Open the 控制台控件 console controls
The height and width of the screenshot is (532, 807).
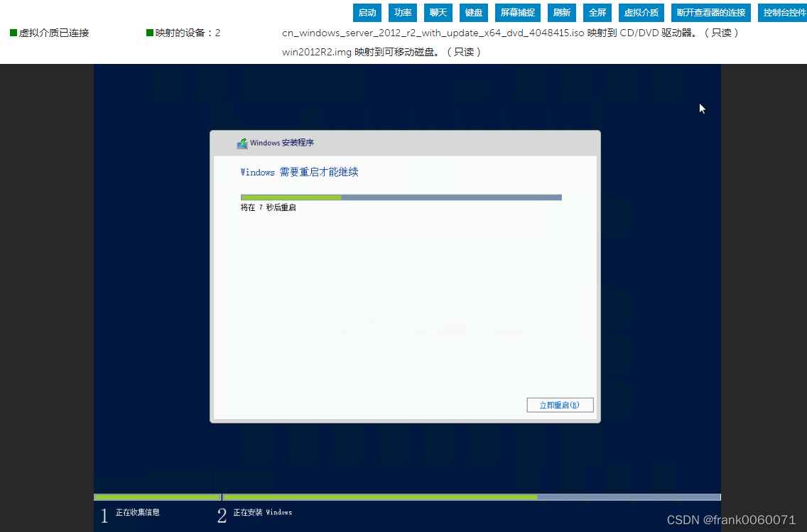(x=784, y=13)
